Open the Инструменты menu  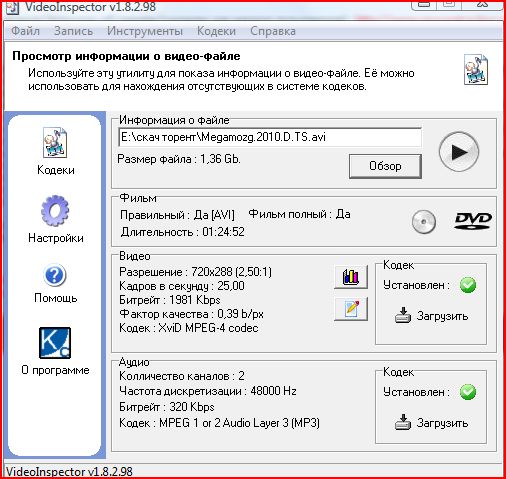click(145, 31)
